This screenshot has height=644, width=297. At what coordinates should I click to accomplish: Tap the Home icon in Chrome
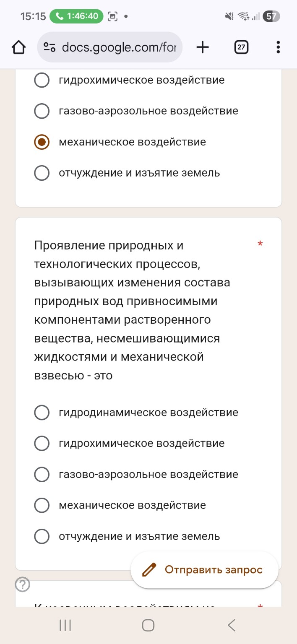pos(18,47)
